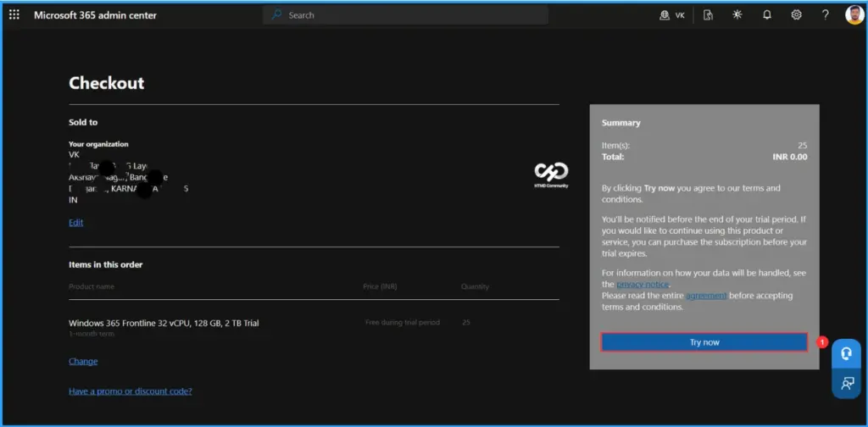The height and width of the screenshot is (427, 868).
Task: Open the account profile picture
Action: [x=854, y=15]
